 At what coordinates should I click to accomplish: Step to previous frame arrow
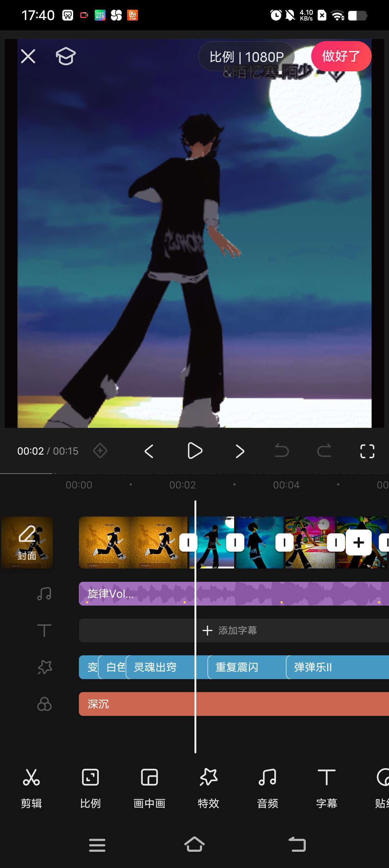149,451
